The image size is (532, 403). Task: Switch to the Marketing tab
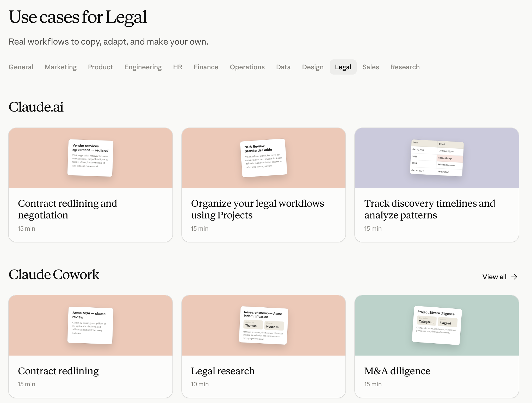(61, 67)
